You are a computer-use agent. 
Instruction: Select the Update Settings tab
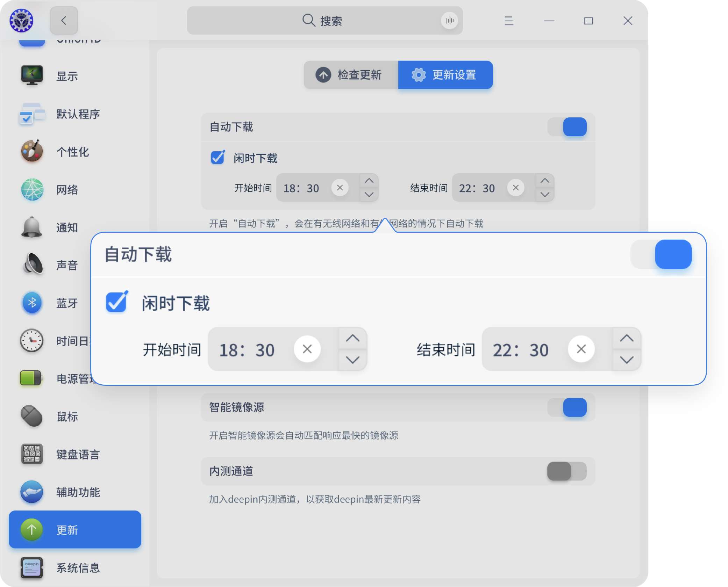[445, 75]
